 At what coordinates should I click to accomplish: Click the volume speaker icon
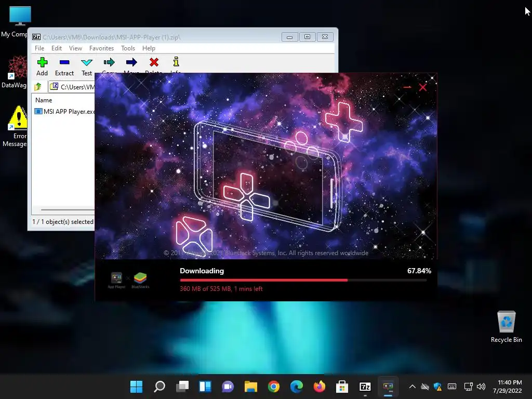481,387
